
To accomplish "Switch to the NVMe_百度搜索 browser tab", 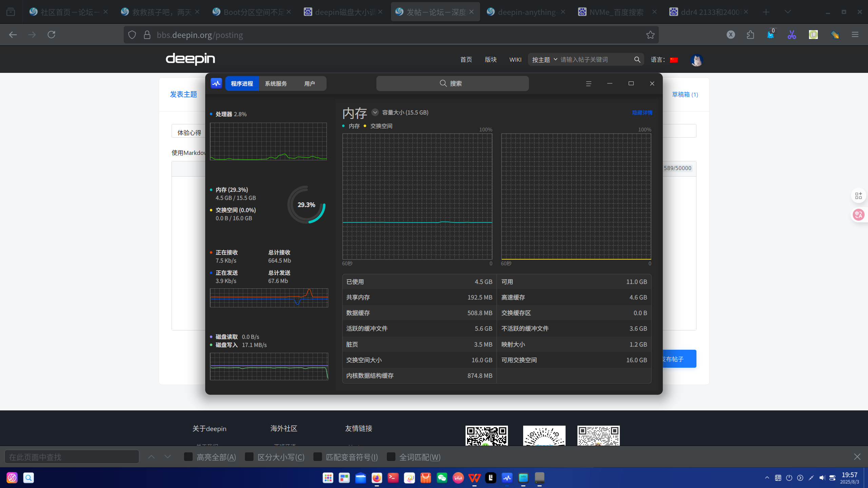I will coord(617,12).
